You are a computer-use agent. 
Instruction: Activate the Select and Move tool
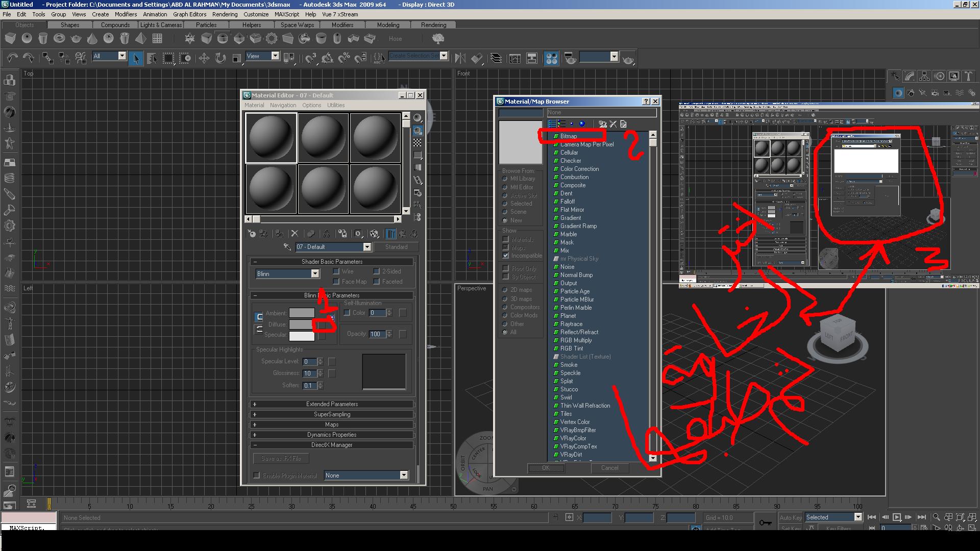(x=204, y=58)
